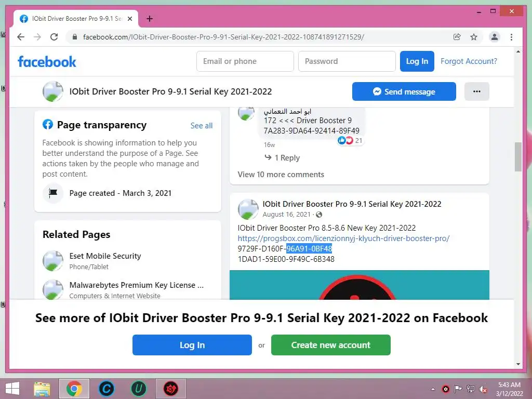Click the post image with red circle

(360, 285)
